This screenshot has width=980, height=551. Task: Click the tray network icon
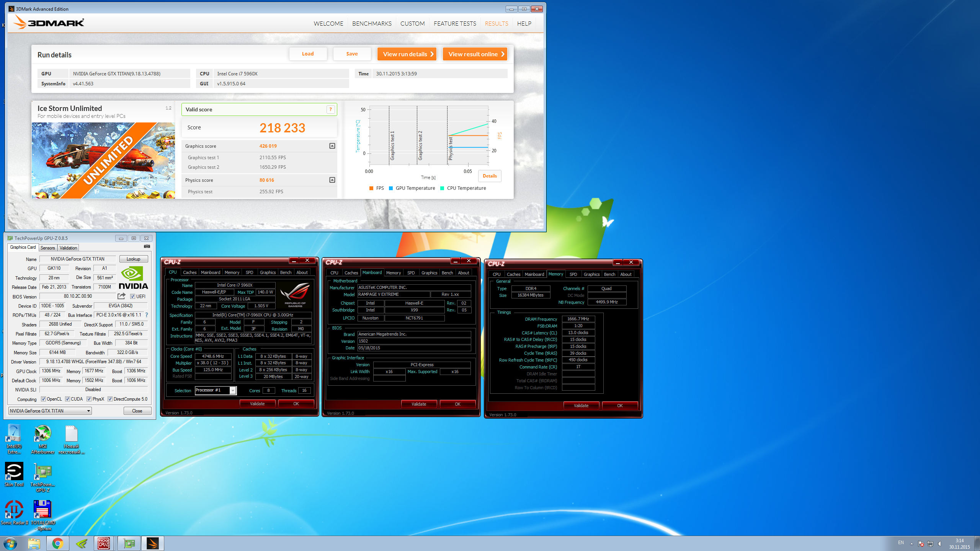(x=930, y=544)
